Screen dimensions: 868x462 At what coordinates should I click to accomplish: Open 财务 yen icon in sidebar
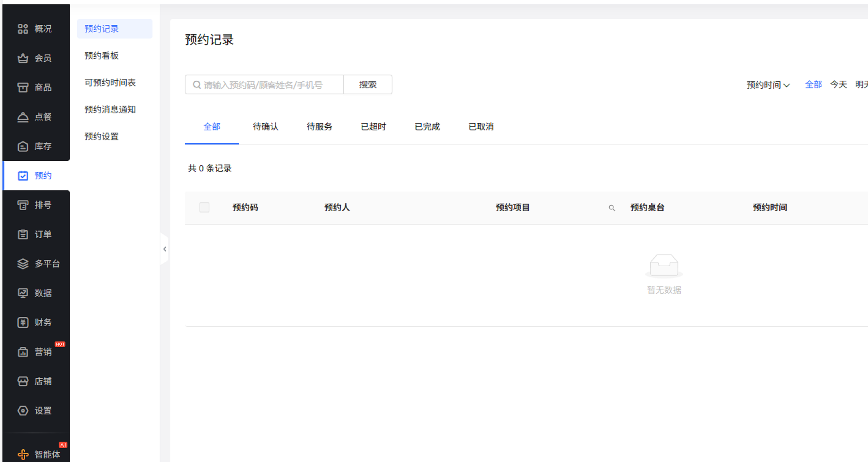tap(23, 322)
